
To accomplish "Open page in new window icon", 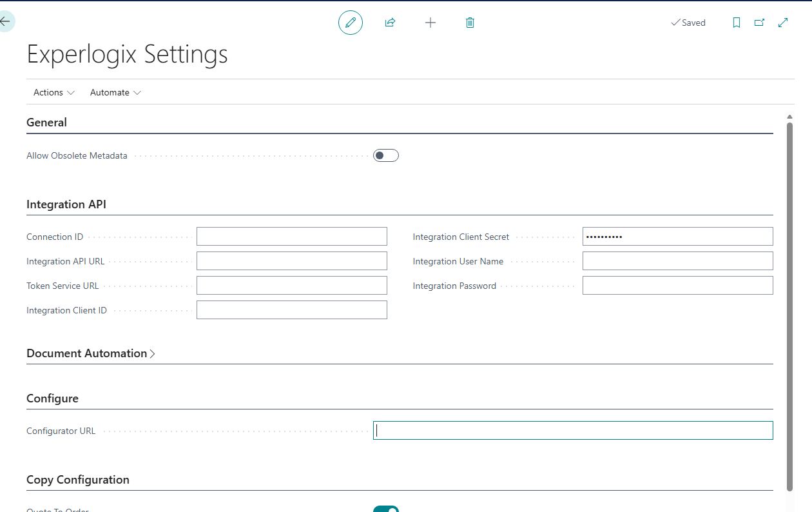I will point(760,23).
